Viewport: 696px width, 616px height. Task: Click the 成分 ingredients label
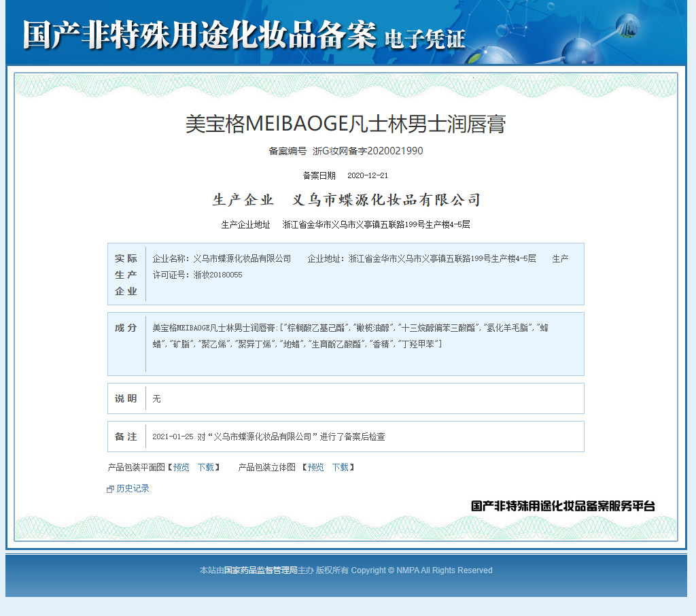click(x=126, y=328)
